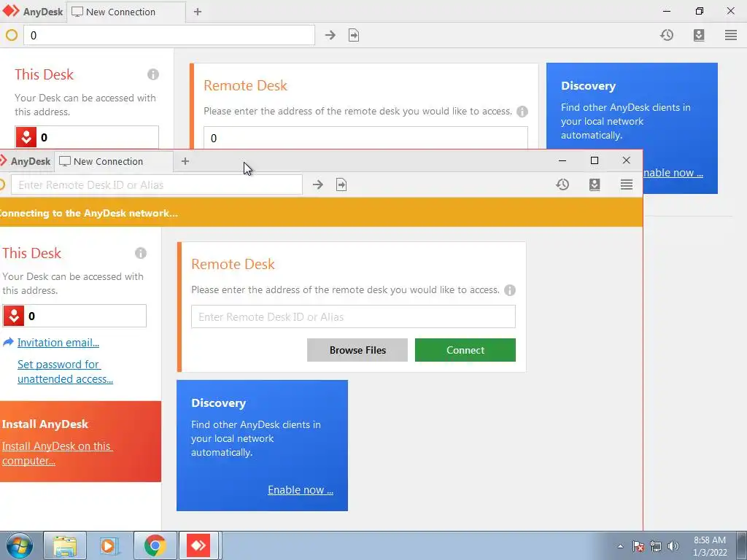Add new tab with plus in back window
747x560 pixels.
point(198,12)
